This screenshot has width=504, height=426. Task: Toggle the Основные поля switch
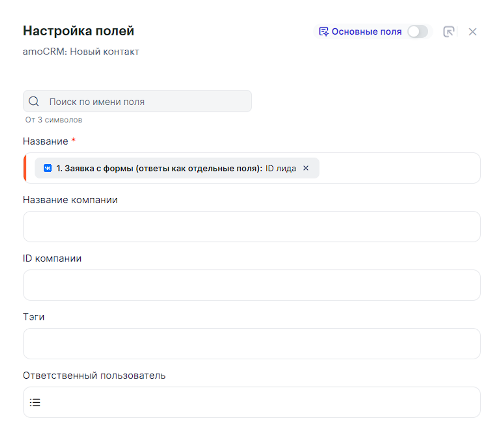click(x=417, y=32)
